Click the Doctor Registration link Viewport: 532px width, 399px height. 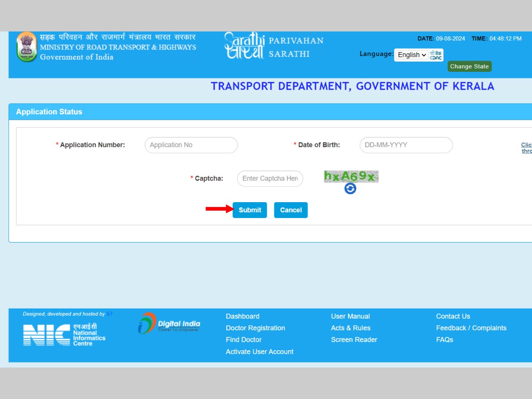[x=255, y=328]
